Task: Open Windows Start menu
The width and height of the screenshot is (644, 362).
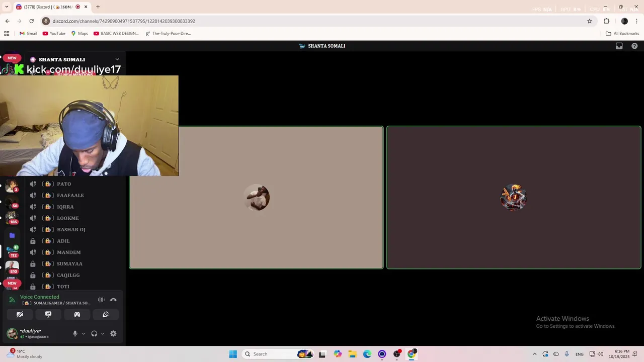Action: click(233, 354)
